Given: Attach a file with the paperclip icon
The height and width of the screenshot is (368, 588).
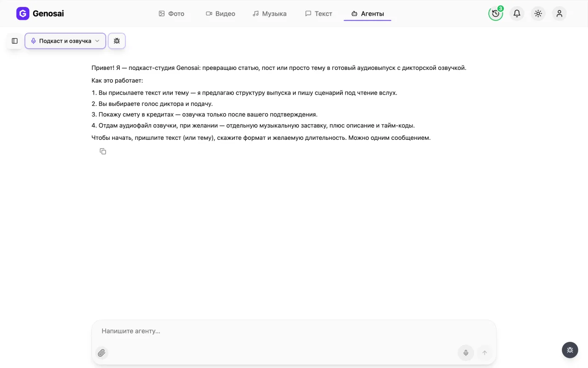Looking at the screenshot, I should tap(102, 353).
